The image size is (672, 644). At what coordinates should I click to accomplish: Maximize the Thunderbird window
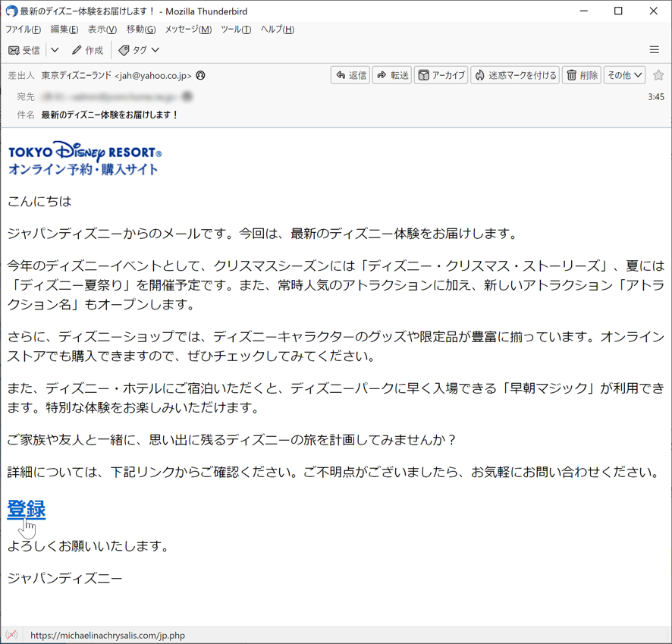click(x=618, y=11)
